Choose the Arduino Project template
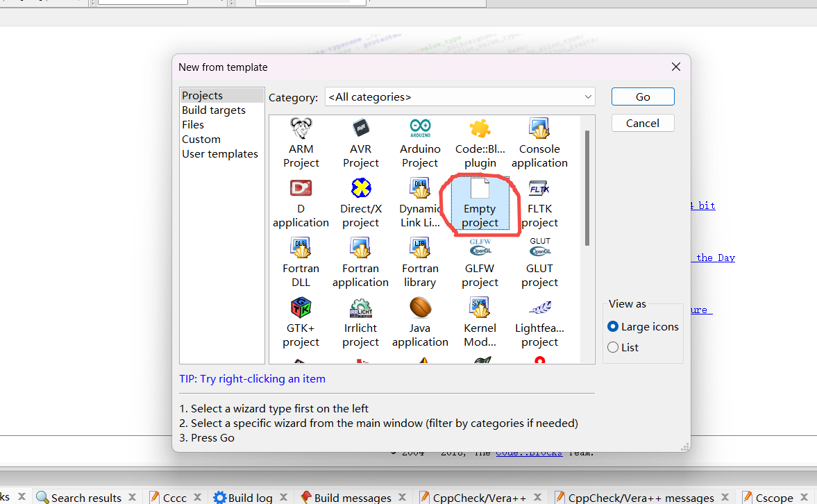 click(x=420, y=143)
